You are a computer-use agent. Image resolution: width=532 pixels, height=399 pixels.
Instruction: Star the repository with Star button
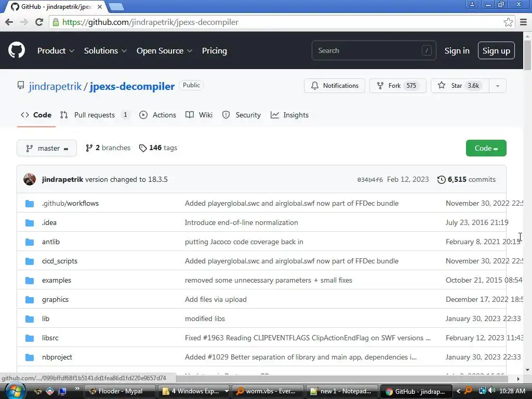[x=460, y=86]
